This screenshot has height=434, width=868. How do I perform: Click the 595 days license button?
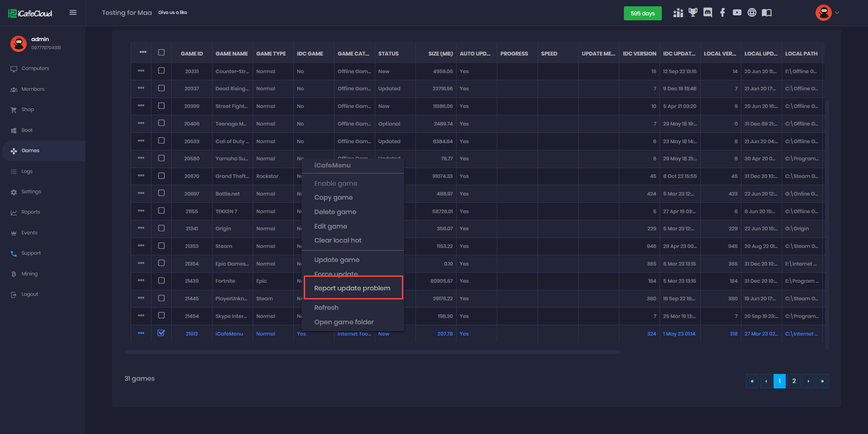pyautogui.click(x=642, y=13)
